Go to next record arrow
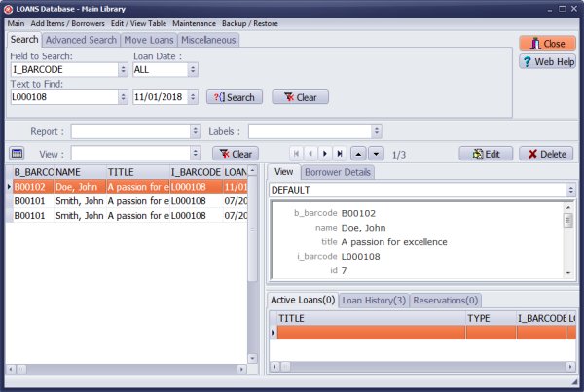 (x=325, y=154)
